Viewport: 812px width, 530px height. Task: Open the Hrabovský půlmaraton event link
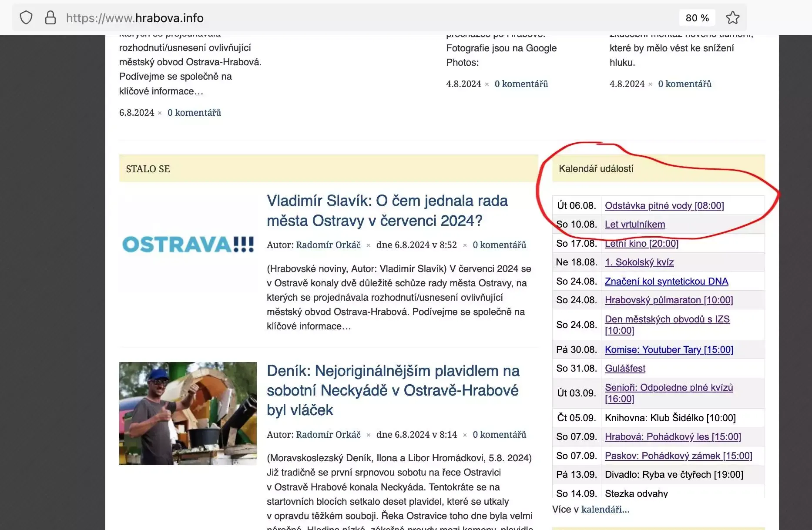668,300
